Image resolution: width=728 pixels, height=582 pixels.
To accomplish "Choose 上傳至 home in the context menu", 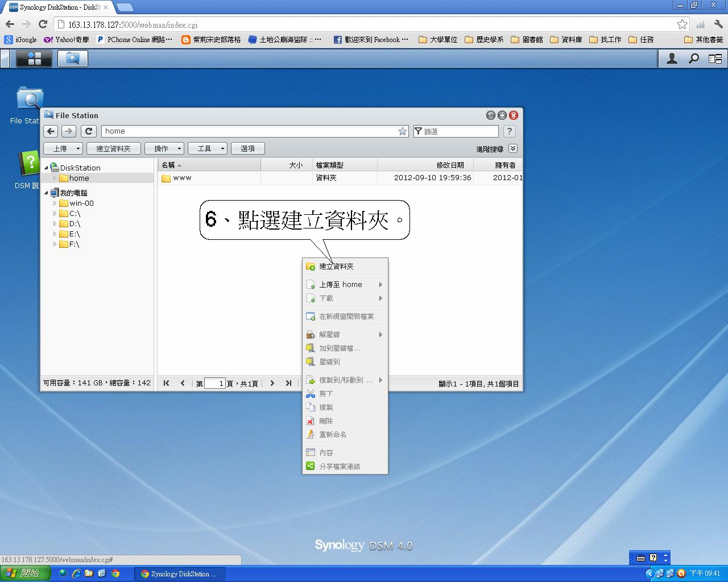I will pyautogui.click(x=345, y=284).
